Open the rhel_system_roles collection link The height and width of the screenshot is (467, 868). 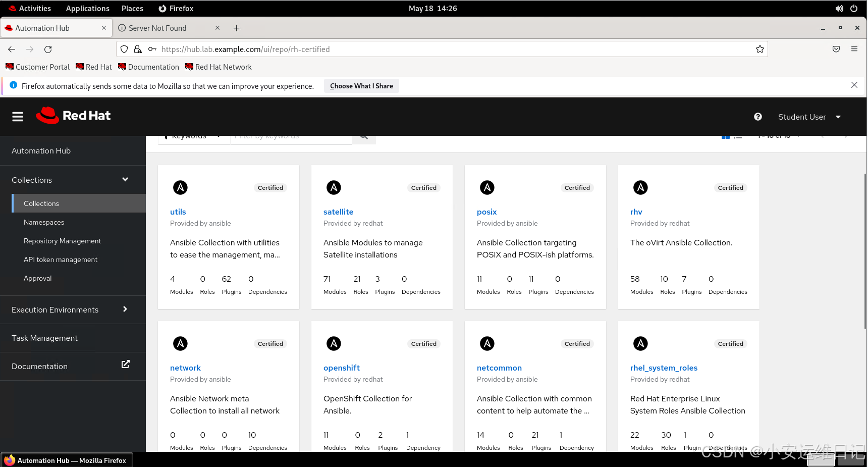pos(664,368)
